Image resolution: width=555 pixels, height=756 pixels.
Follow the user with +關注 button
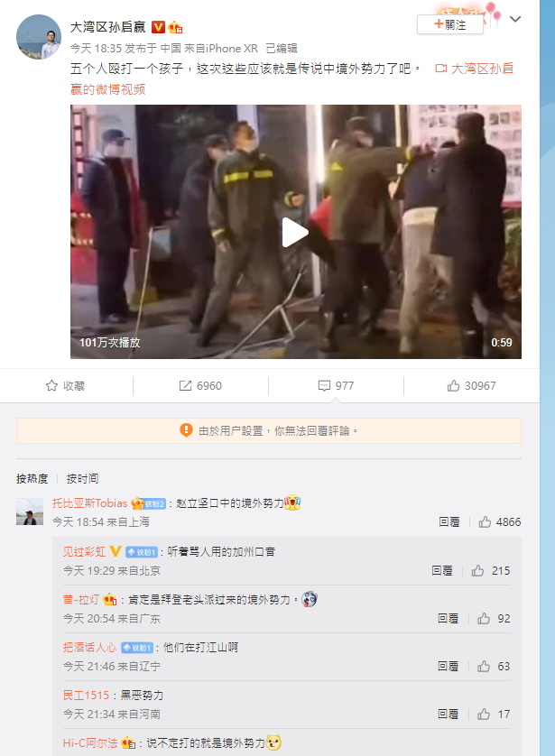coord(450,24)
